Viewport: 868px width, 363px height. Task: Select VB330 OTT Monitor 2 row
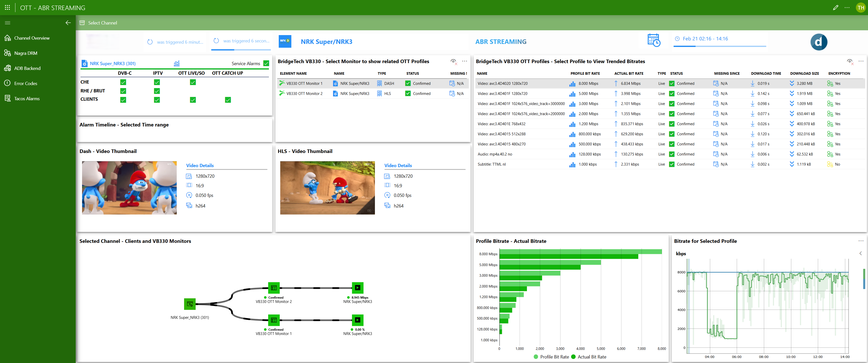[372, 94]
